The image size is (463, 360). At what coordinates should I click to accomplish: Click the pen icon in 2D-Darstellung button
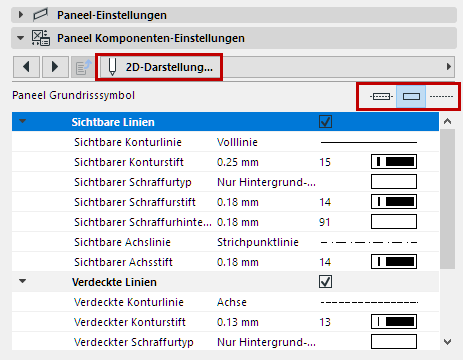[x=112, y=67]
